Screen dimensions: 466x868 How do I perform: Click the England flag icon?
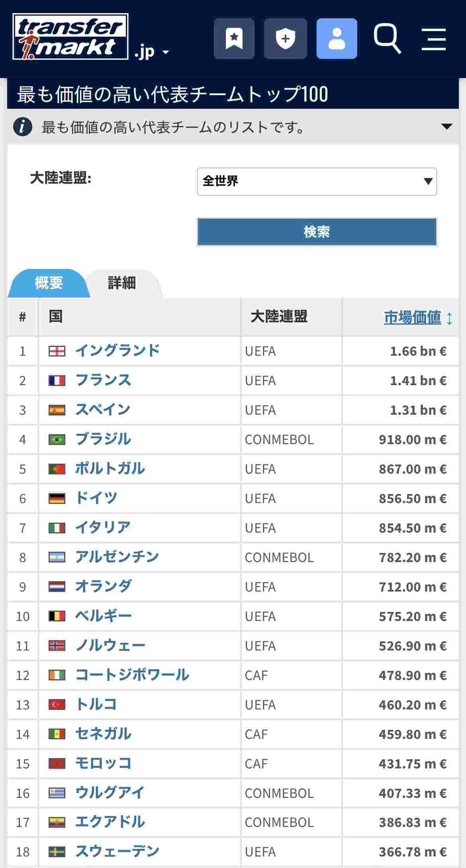coord(57,351)
